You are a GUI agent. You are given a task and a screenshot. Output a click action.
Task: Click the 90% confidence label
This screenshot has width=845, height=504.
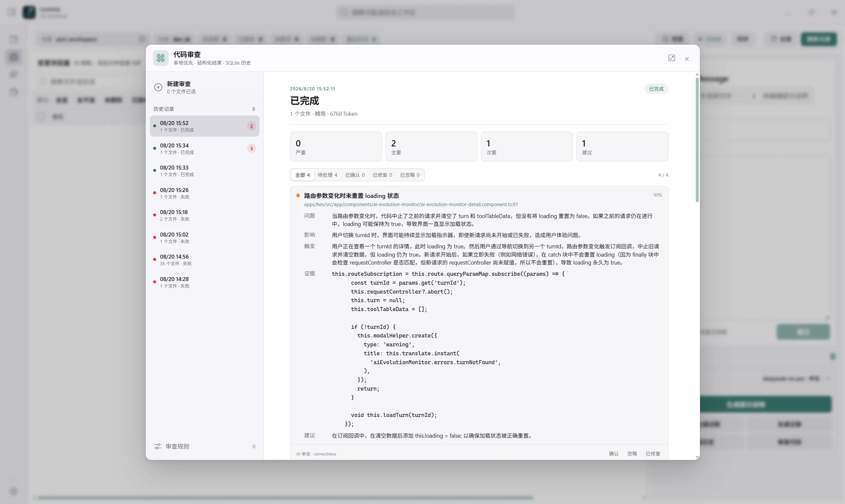click(x=658, y=195)
